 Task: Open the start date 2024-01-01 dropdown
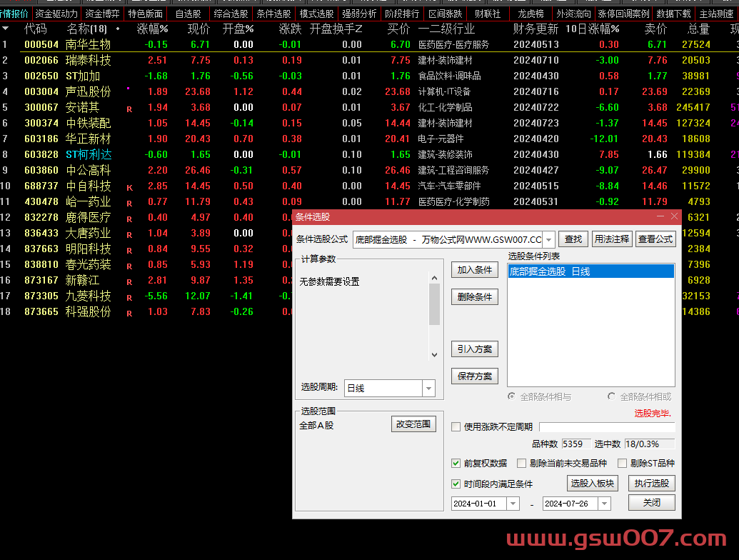[x=513, y=504]
